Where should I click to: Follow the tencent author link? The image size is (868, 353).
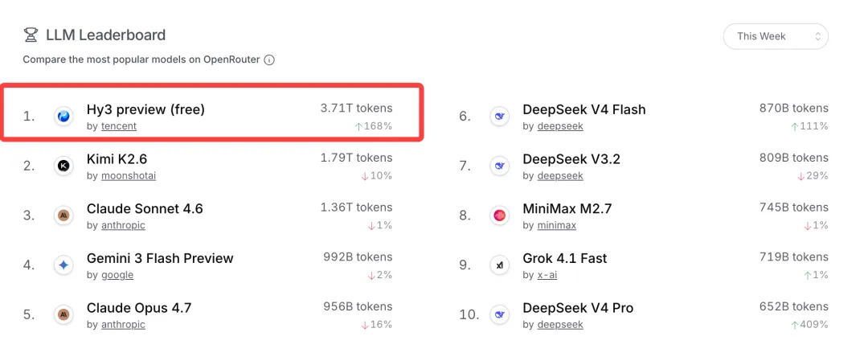(x=119, y=126)
